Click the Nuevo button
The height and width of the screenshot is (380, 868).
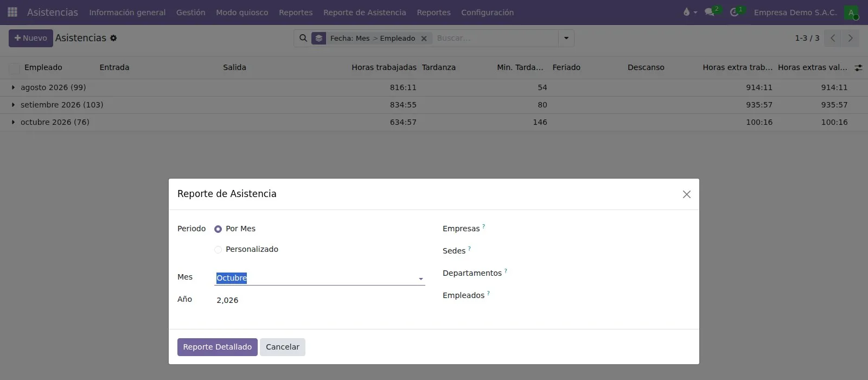pos(31,38)
